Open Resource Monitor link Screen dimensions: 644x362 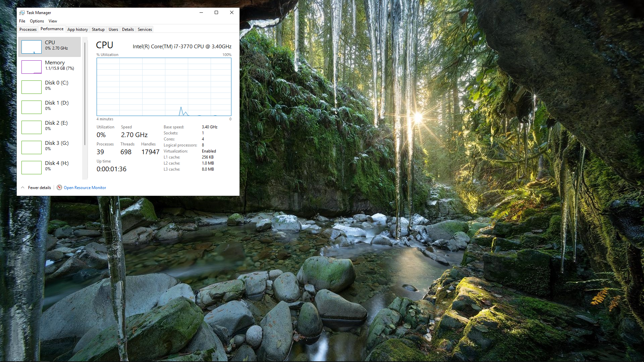click(x=85, y=188)
